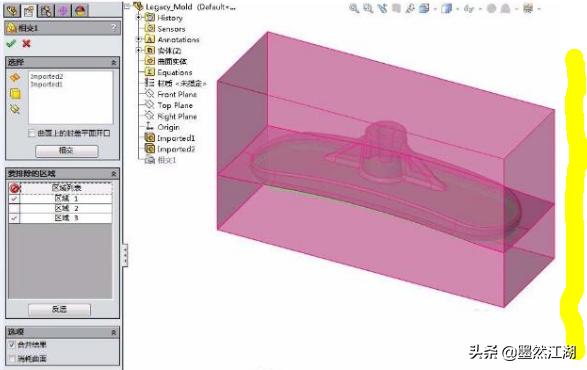Click the Display Style cube icon
587x370 pixels.
[x=446, y=8]
